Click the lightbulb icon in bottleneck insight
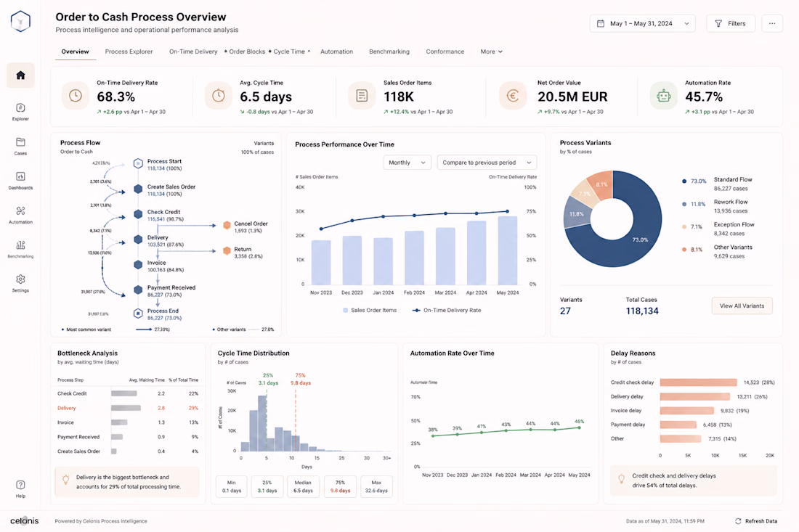The height and width of the screenshot is (532, 799). point(65,479)
